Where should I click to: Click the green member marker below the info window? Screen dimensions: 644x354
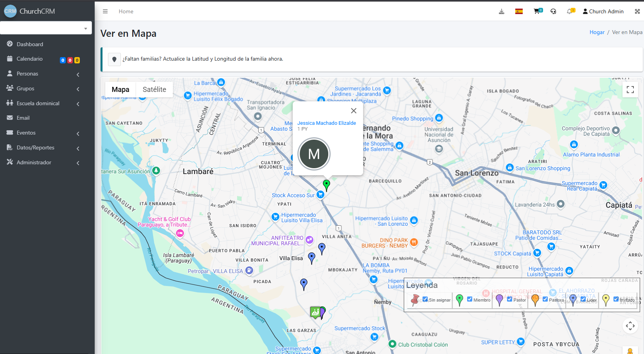point(327,185)
